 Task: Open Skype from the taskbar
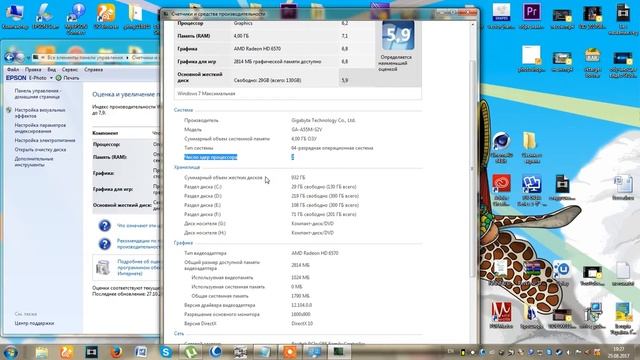coord(166,351)
